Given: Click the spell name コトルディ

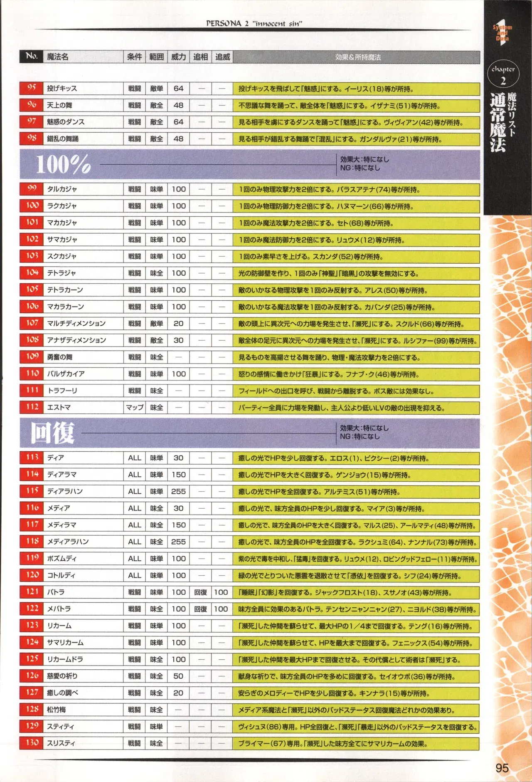Looking at the screenshot, I should click(x=61, y=576).
